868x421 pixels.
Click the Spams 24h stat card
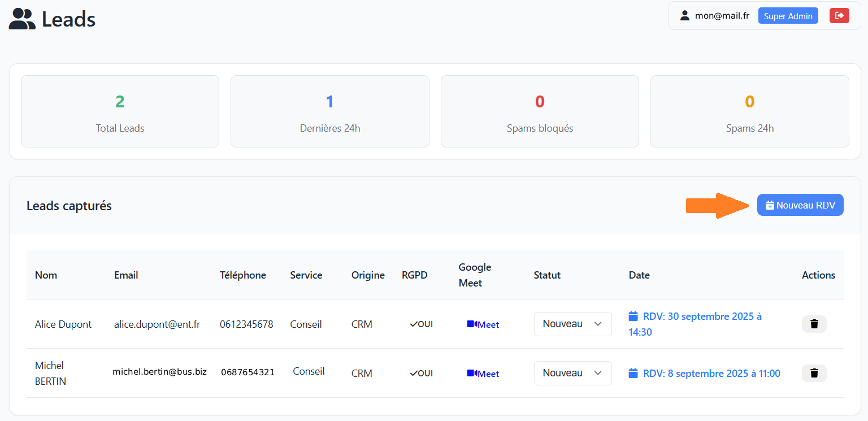click(750, 111)
